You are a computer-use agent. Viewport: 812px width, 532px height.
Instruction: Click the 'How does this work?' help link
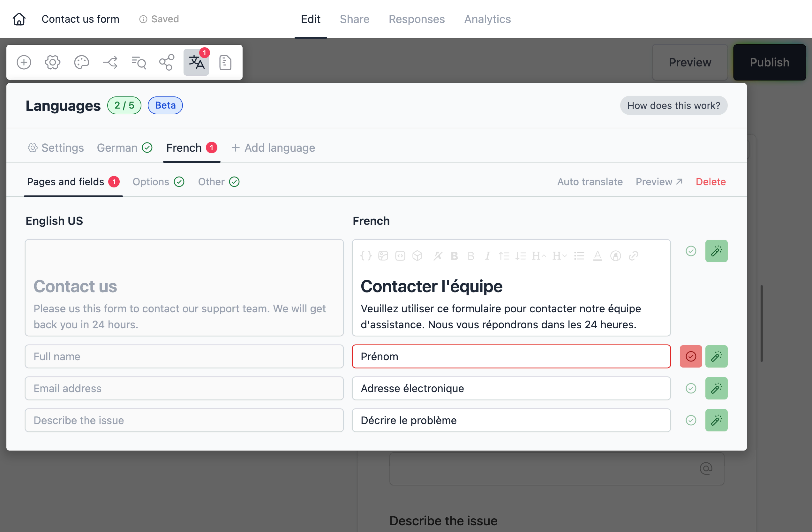[x=674, y=105]
